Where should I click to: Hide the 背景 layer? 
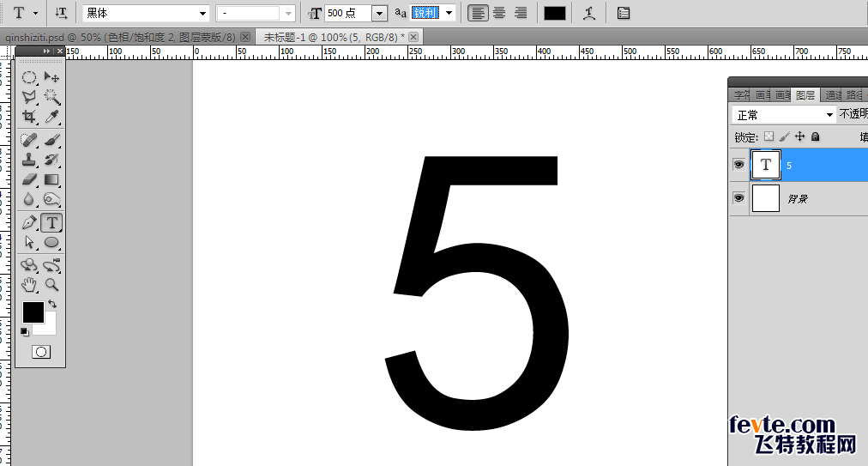pos(738,198)
